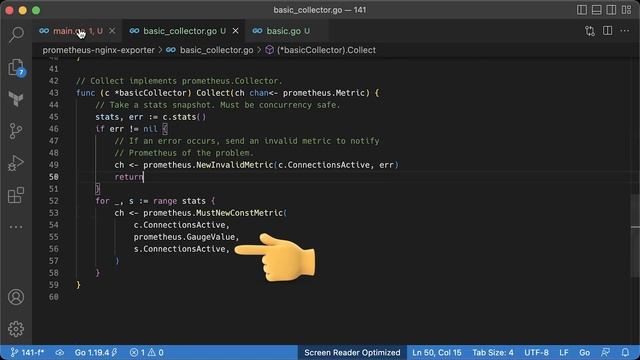
Task: Click Go 1.19.4 version in status bar
Action: click(96, 353)
